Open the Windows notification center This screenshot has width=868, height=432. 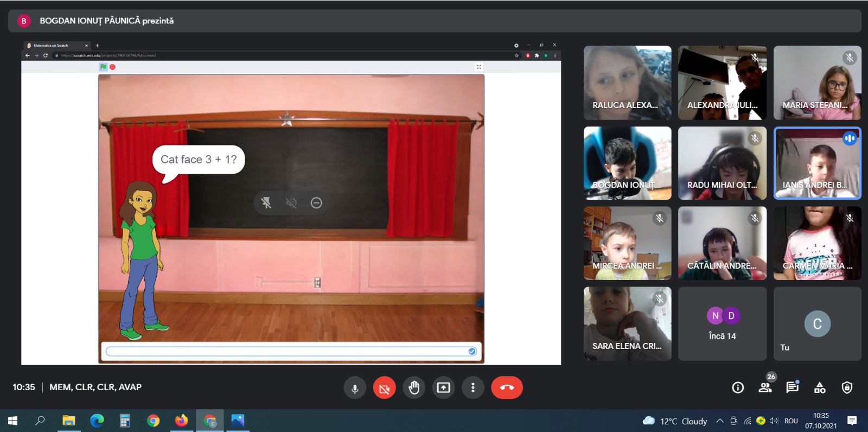click(852, 421)
